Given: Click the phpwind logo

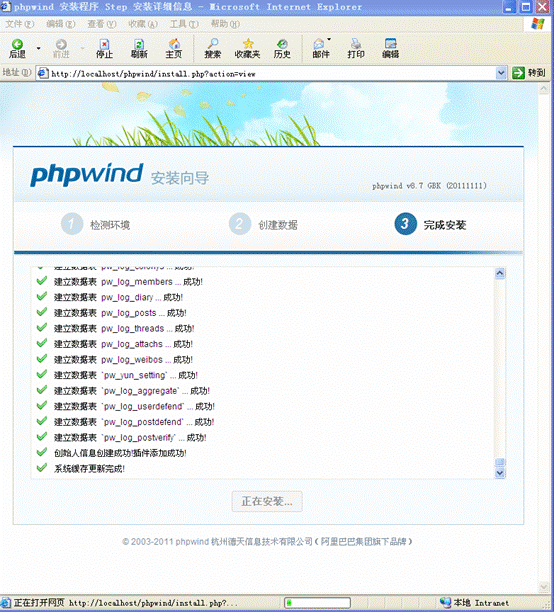Looking at the screenshot, I should pyautogui.click(x=87, y=175).
